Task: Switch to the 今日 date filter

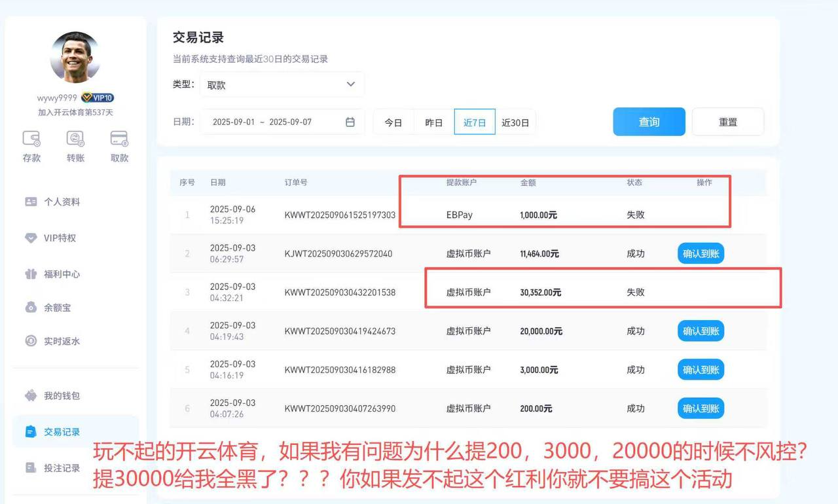Action: [x=393, y=121]
